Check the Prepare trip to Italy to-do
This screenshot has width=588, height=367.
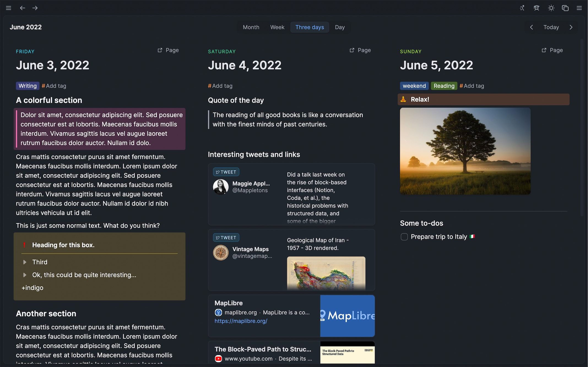coord(404,237)
